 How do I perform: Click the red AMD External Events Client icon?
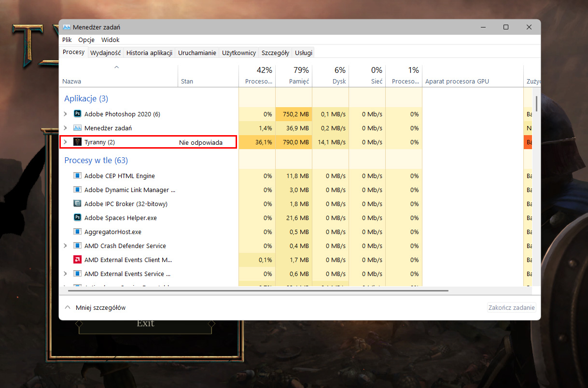(x=77, y=260)
